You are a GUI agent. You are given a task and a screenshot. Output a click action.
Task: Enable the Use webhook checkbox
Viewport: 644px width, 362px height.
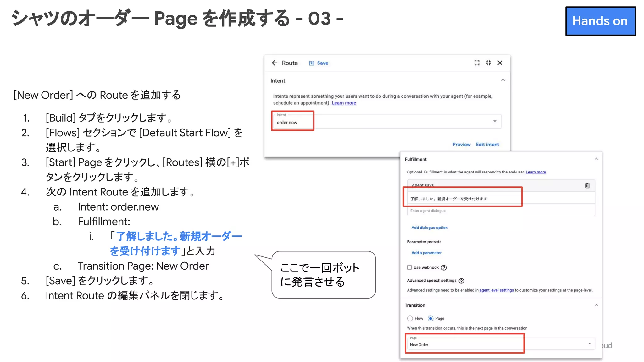(x=409, y=267)
